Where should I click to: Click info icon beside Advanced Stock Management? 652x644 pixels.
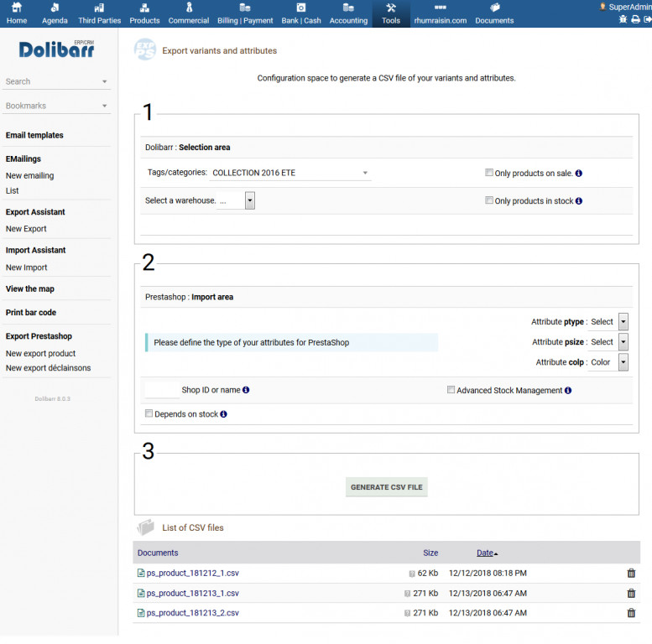point(568,390)
